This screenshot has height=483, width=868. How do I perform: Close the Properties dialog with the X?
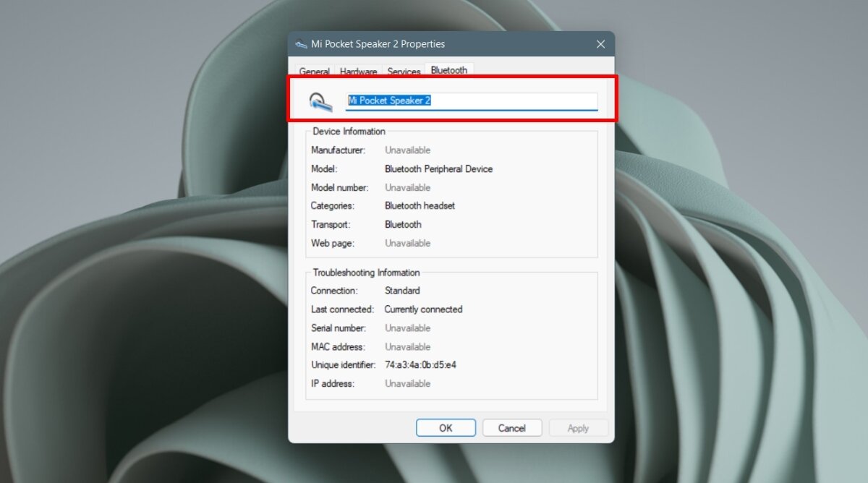pyautogui.click(x=600, y=43)
